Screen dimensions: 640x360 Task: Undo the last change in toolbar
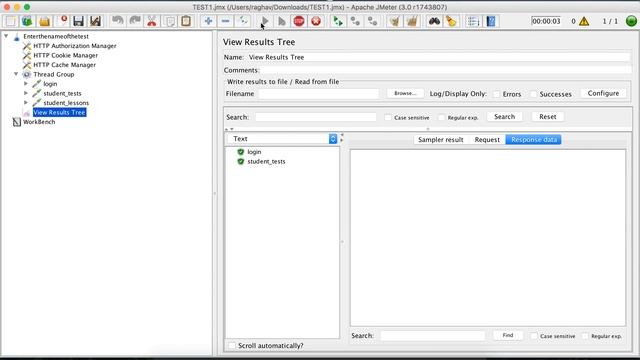[118, 21]
